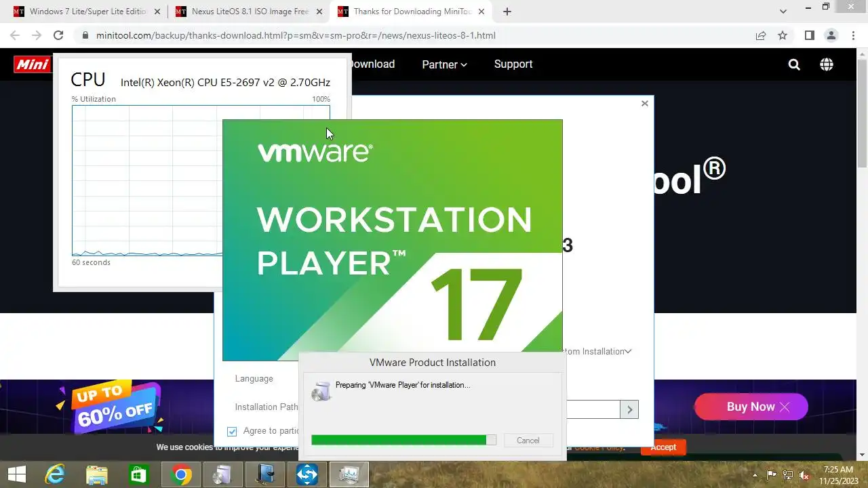Share this page icon in address bar
The height and width of the screenshot is (488, 868).
761,35
